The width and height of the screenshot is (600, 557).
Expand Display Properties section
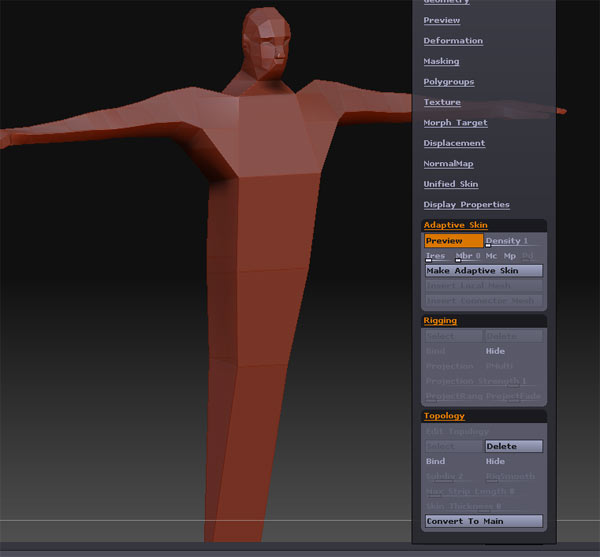pos(466,205)
